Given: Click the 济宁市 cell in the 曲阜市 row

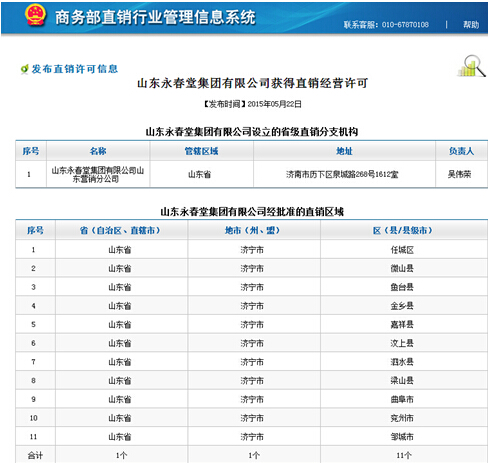Looking at the screenshot, I should pyautogui.click(x=252, y=399).
